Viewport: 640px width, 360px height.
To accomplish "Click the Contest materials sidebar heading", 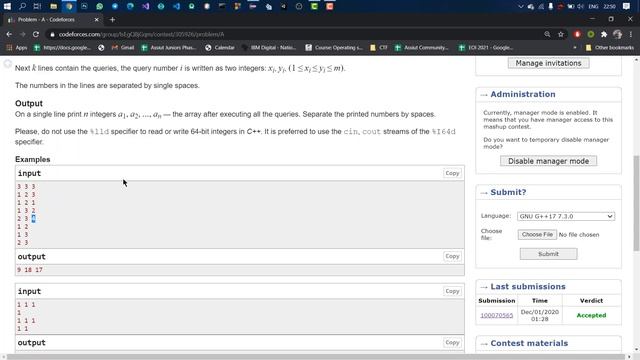I will (529, 343).
